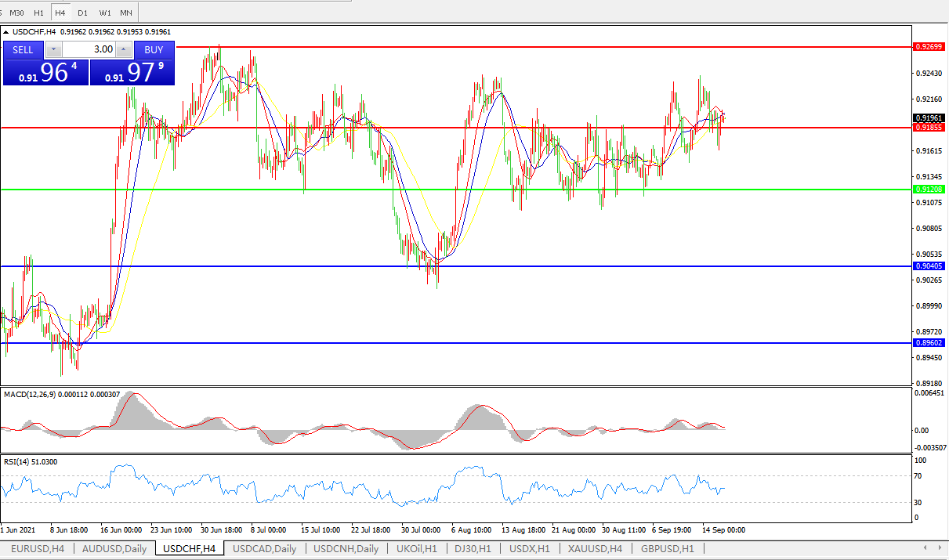This screenshot has width=949, height=560.
Task: Select the W1 weekly timeframe
Action: pos(104,13)
